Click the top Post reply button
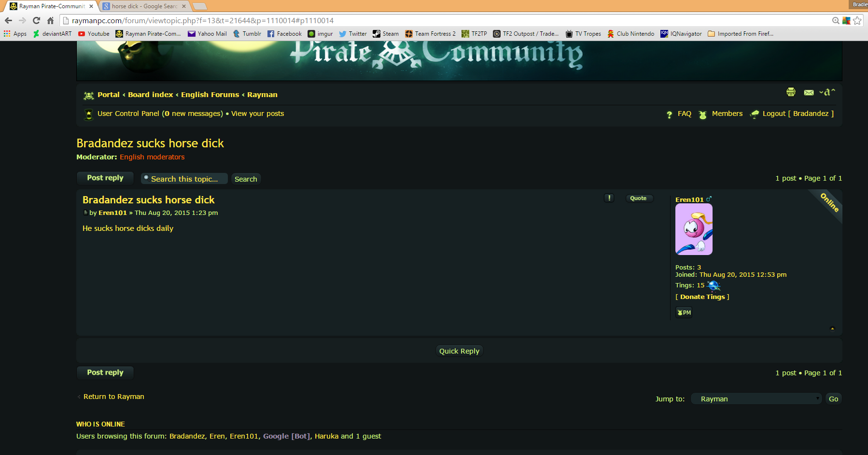Viewport: 868px width, 455px height. (105, 178)
